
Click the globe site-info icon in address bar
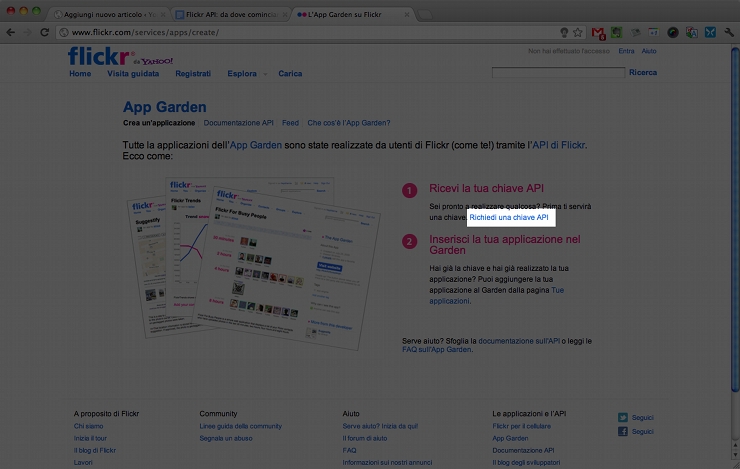[x=64, y=33]
